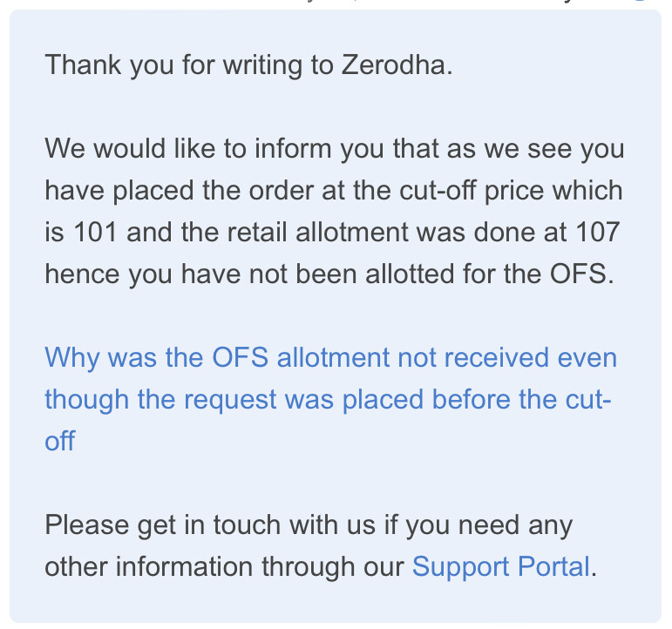This screenshot has width=672, height=629.
Task: Click the 'other information through our' text
Action: 224,566
